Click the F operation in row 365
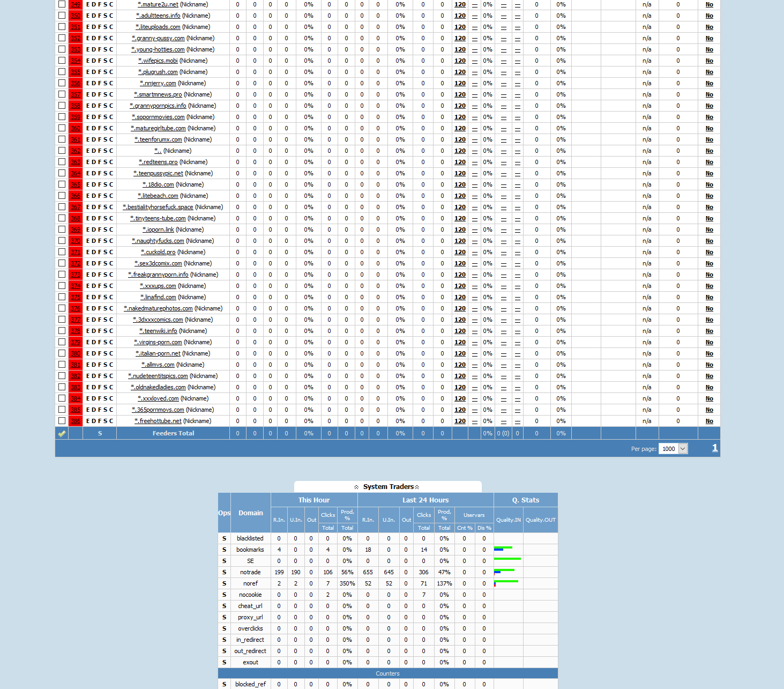784x689 pixels. (x=100, y=185)
